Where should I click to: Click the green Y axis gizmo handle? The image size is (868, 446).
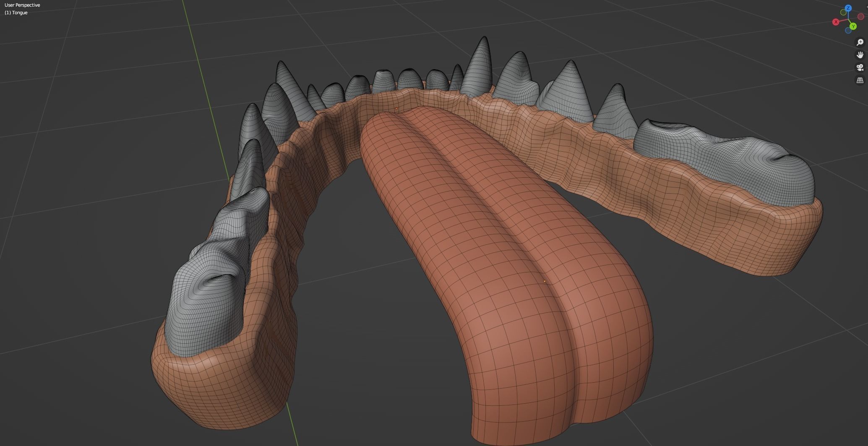853,27
